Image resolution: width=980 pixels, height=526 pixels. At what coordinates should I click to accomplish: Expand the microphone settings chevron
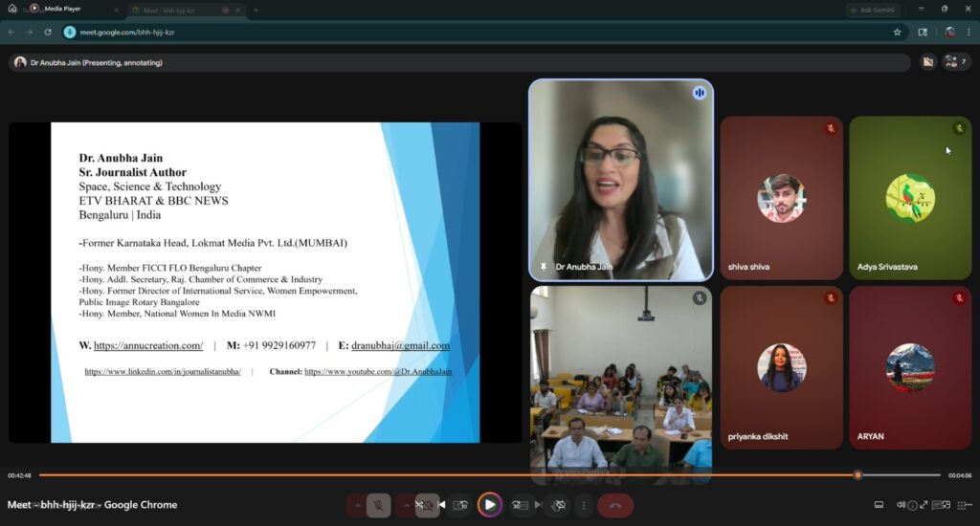pyautogui.click(x=356, y=505)
